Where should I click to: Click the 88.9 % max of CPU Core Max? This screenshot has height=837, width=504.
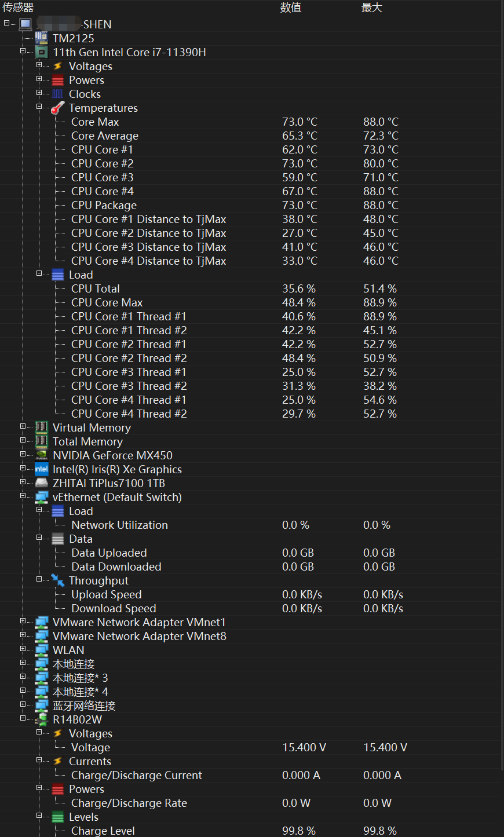click(x=380, y=302)
